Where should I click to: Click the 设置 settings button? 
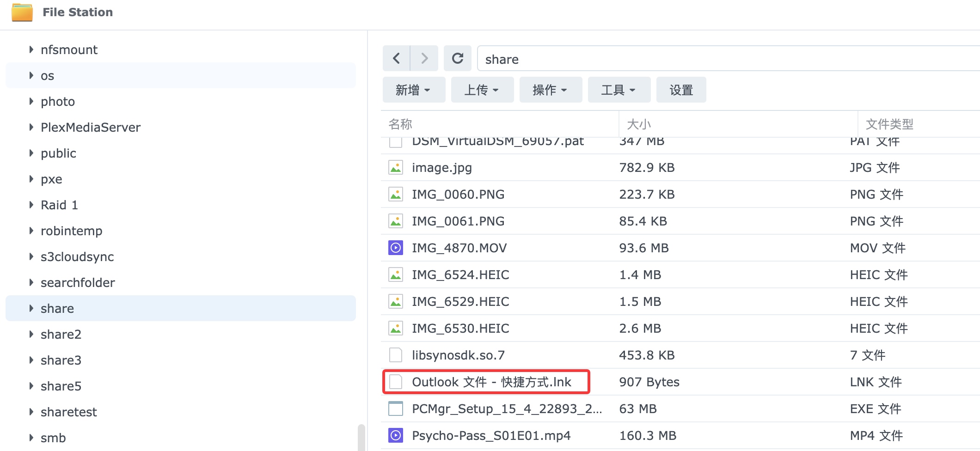click(x=681, y=90)
